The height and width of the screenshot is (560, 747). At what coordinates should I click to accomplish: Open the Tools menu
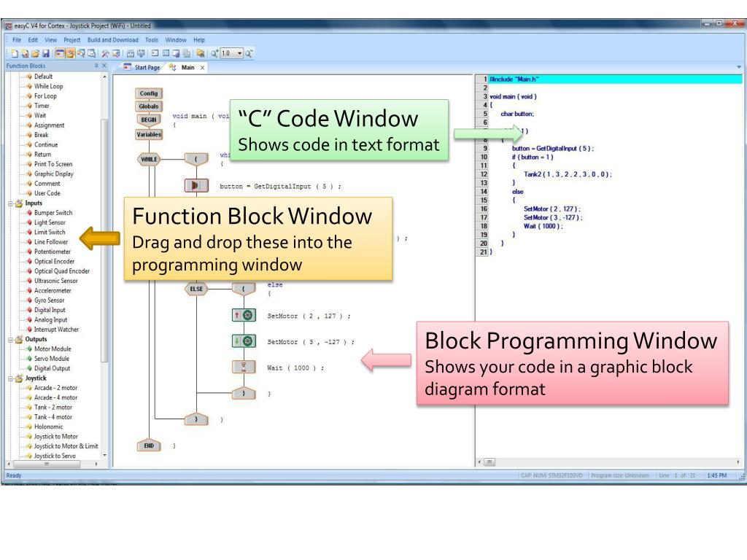click(x=152, y=40)
